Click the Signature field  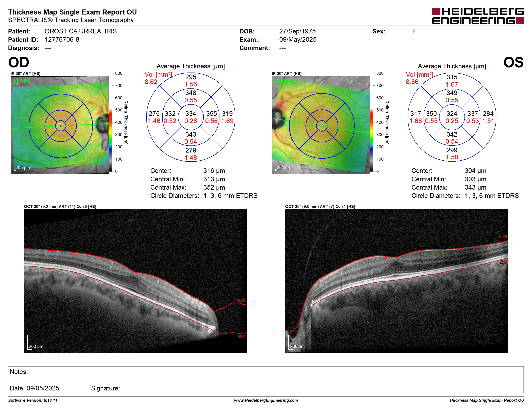pyautogui.click(x=105, y=388)
